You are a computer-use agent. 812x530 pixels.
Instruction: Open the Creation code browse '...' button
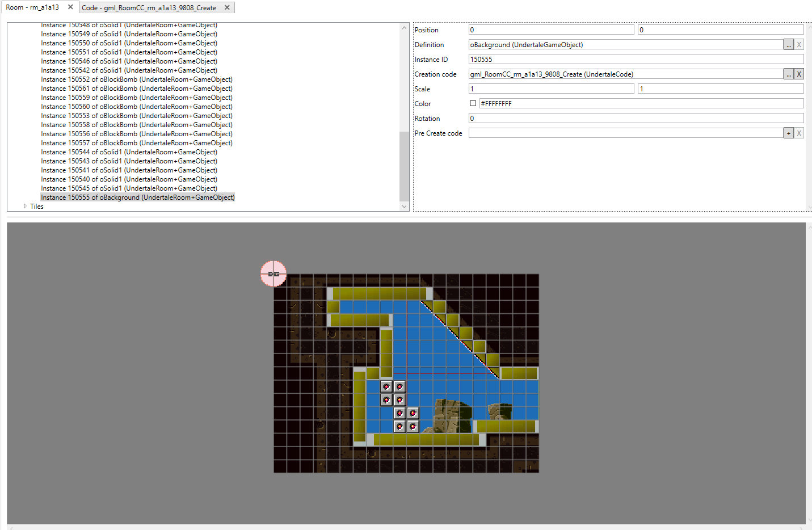click(788, 74)
